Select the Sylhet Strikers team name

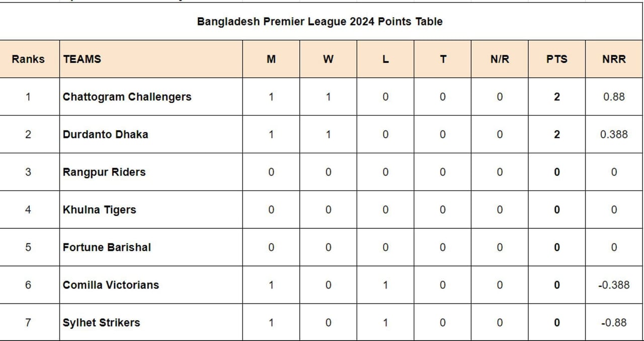(101, 322)
